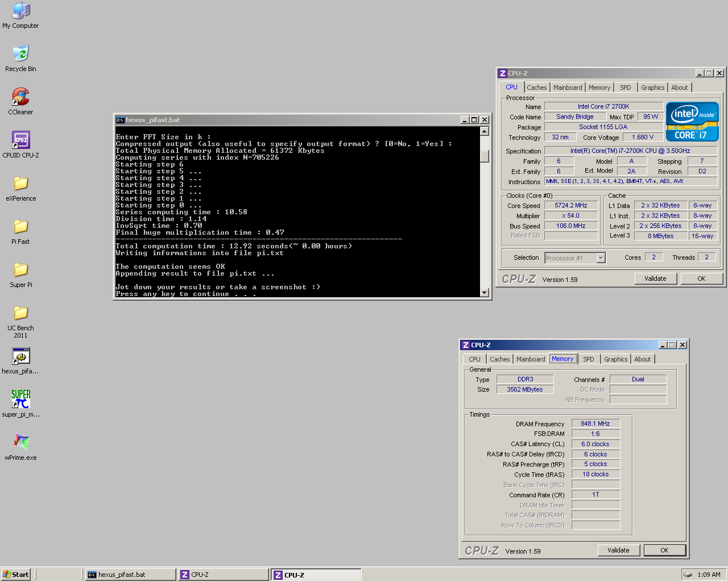
Task: Open My Computer desktop icon
Action: [x=20, y=15]
